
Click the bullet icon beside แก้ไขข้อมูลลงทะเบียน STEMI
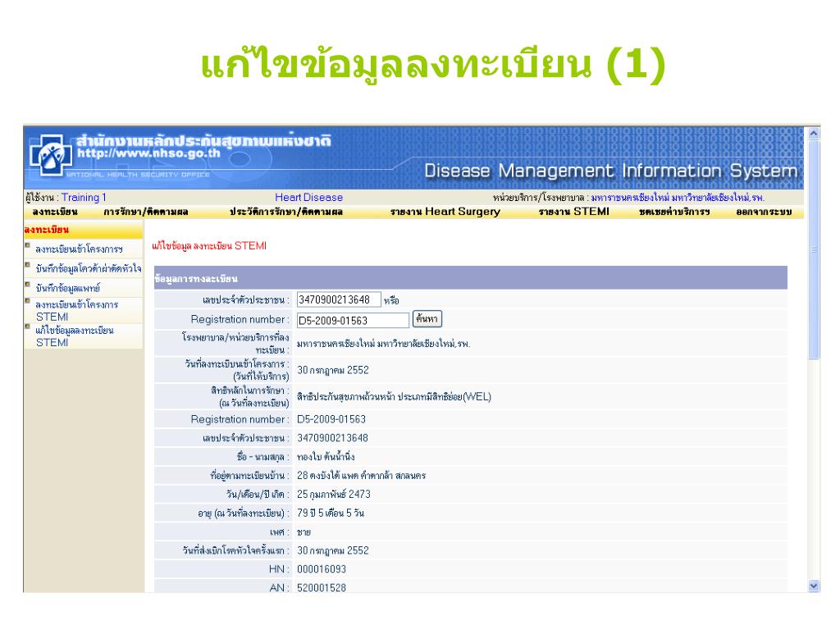coord(27,326)
